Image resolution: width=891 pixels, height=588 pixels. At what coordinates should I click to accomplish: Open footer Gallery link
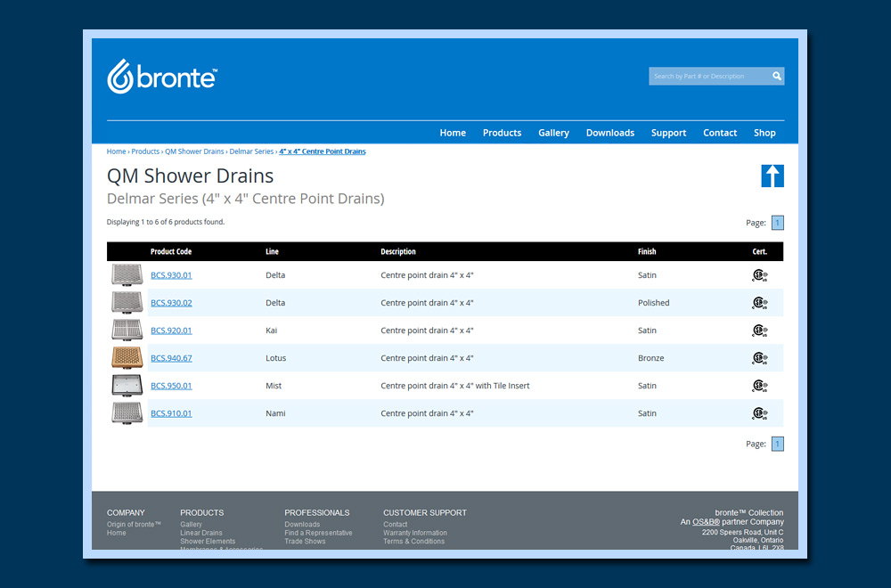[x=191, y=525]
